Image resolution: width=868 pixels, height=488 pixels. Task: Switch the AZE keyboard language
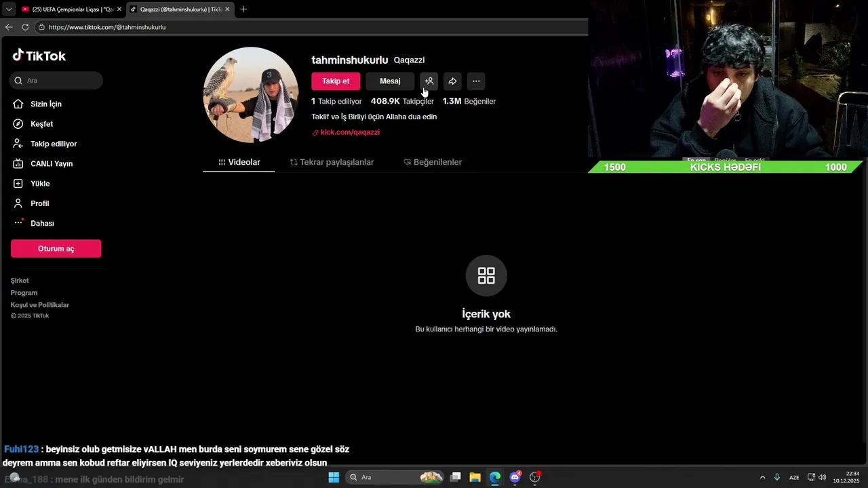[794, 477]
